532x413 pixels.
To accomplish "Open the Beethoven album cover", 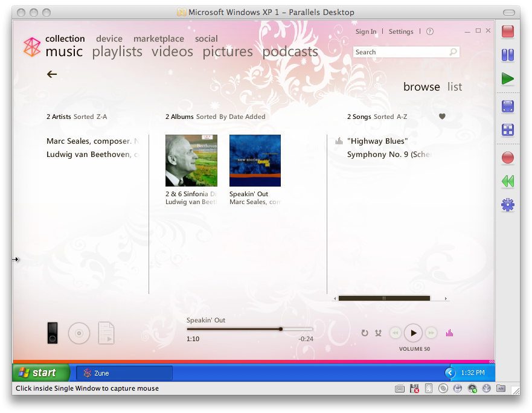I will coord(191,161).
